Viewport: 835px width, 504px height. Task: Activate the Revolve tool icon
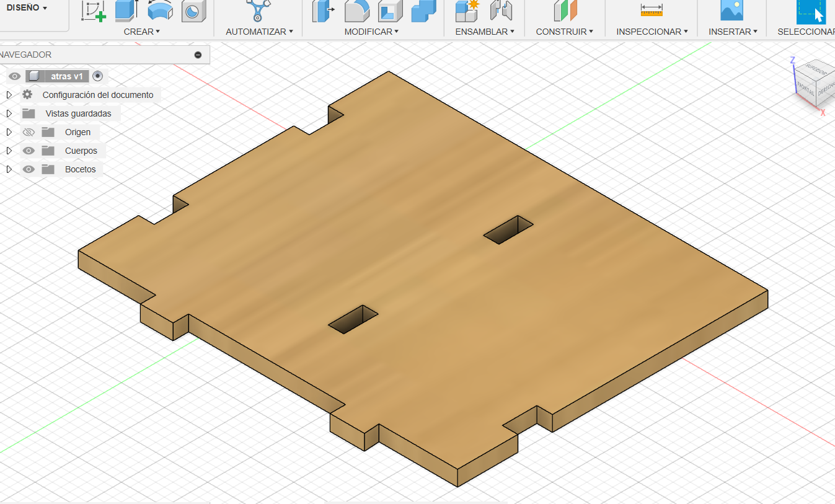160,11
